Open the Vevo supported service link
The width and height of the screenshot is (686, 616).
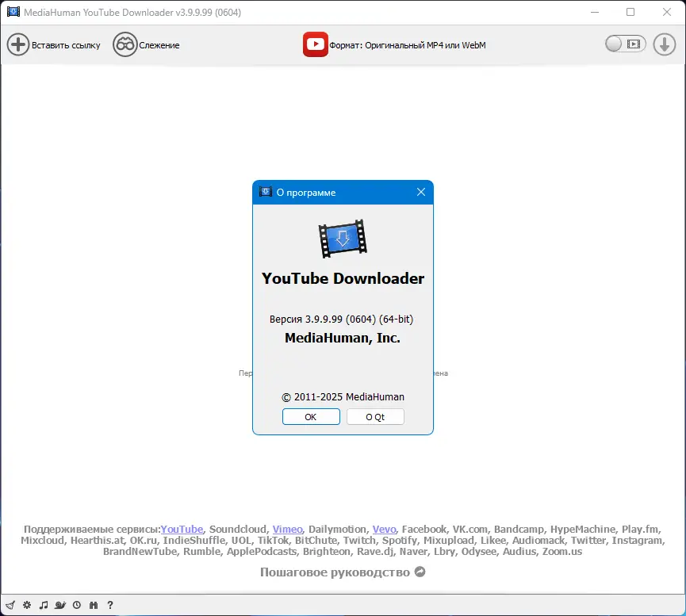(x=384, y=529)
